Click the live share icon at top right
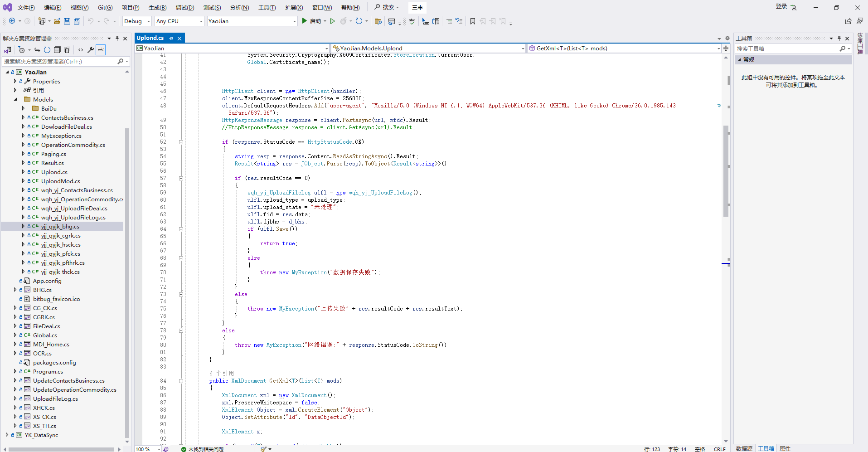The width and height of the screenshot is (868, 452). coord(849,21)
